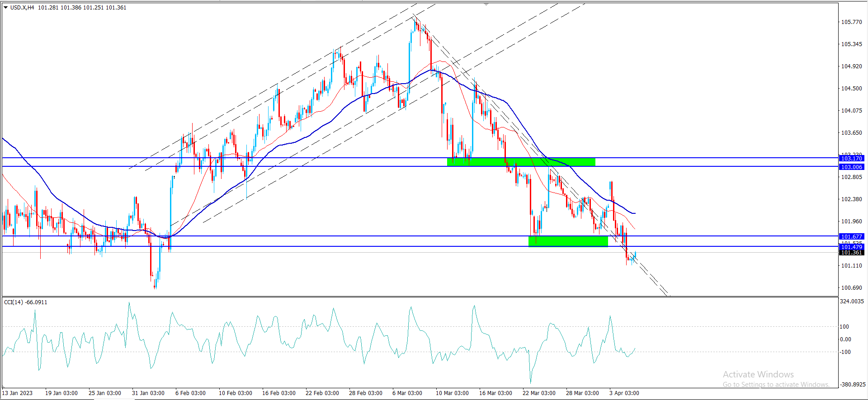
Task: Click the 13 Jan 2023 date label
Action: 18,393
